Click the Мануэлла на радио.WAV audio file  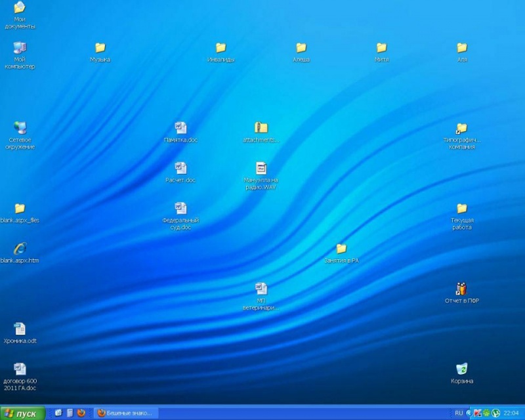click(261, 168)
